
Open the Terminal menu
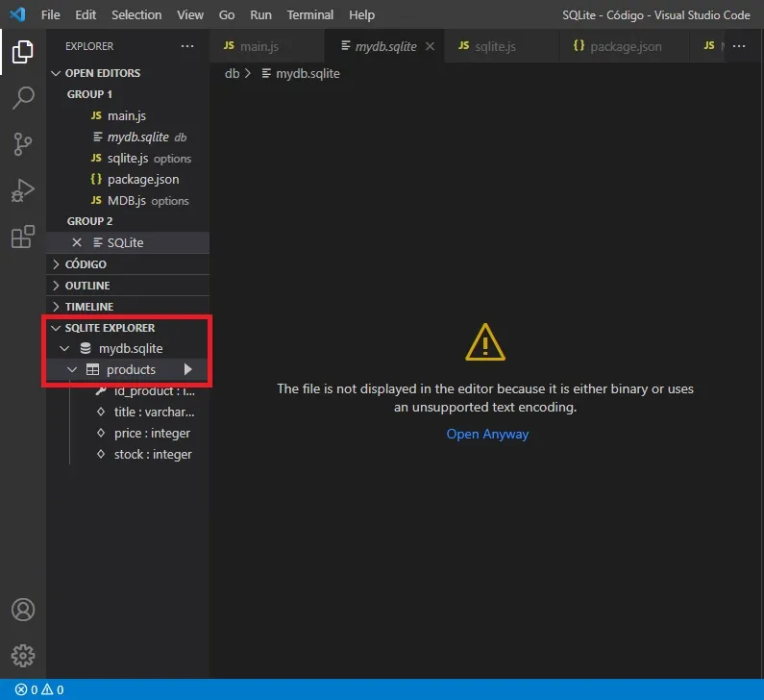click(309, 15)
